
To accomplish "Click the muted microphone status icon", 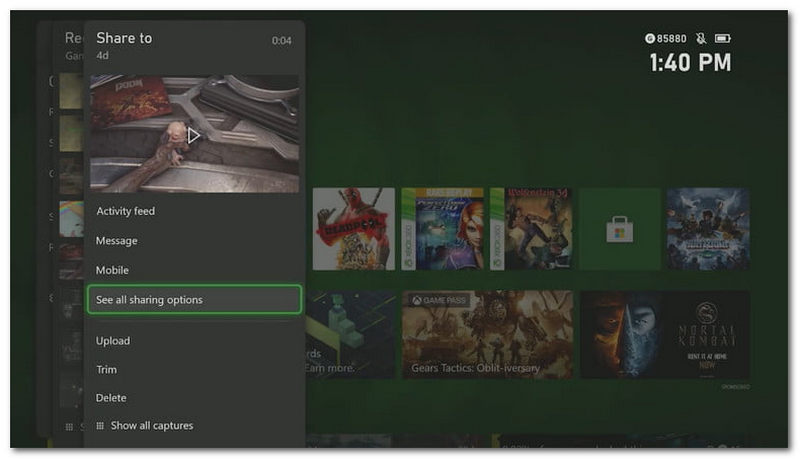I will [x=701, y=38].
